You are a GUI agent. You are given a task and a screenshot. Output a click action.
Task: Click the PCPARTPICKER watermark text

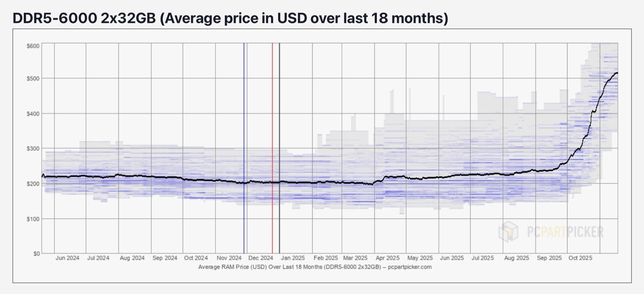(x=565, y=232)
